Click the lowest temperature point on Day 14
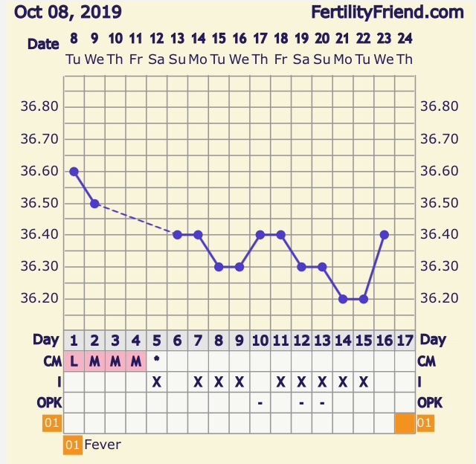The height and width of the screenshot is (464, 476). 343,299
